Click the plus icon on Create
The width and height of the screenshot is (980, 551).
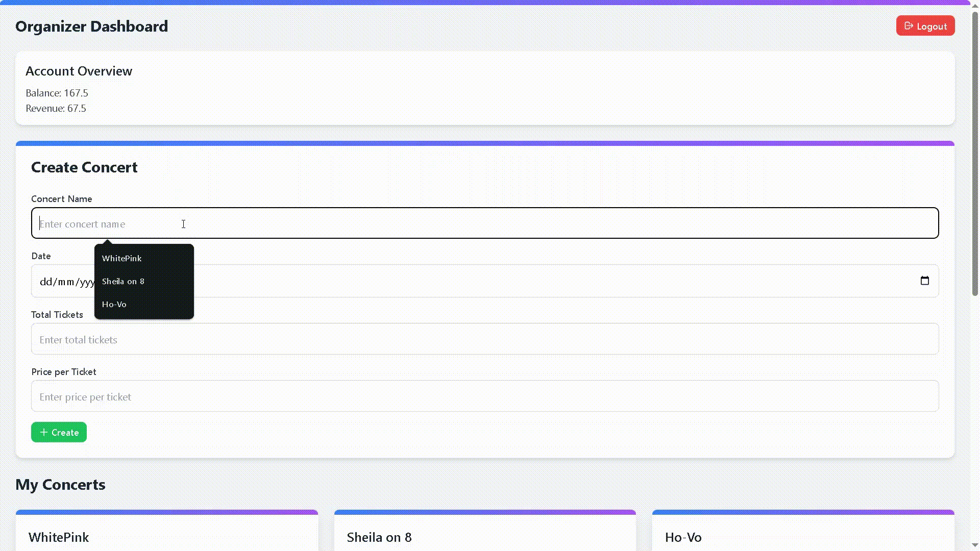(44, 432)
